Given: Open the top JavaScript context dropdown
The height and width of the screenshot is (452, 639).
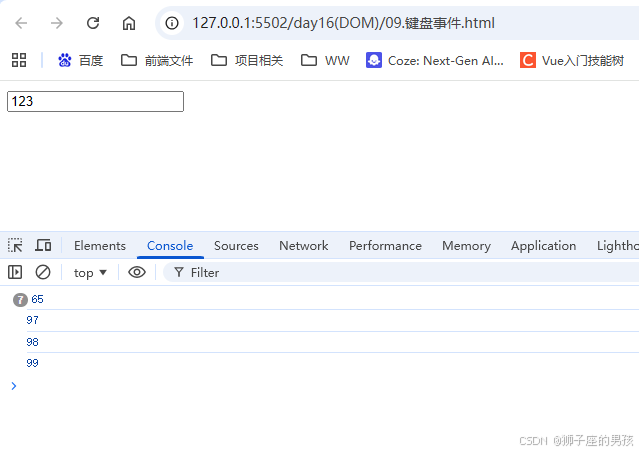Looking at the screenshot, I should [90, 273].
